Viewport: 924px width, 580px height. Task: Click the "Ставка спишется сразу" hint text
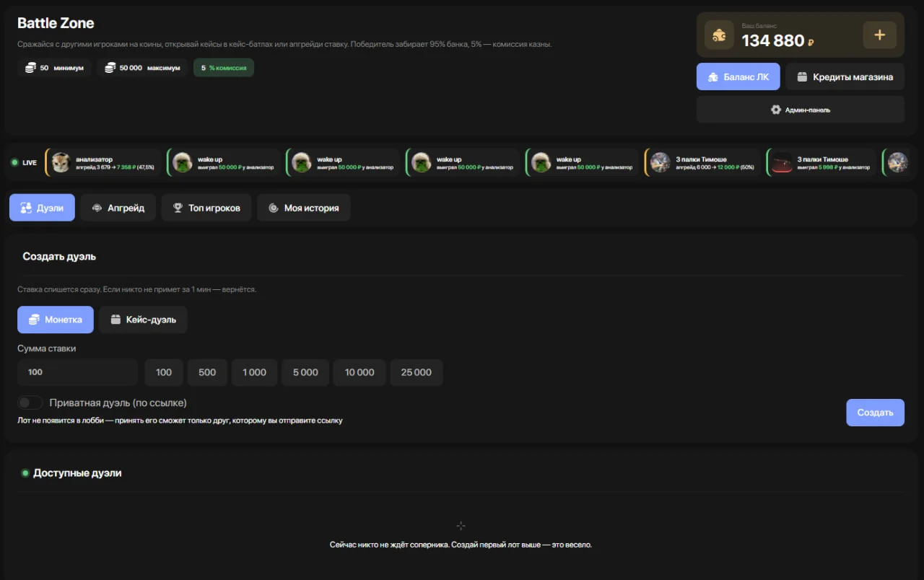[x=137, y=289]
